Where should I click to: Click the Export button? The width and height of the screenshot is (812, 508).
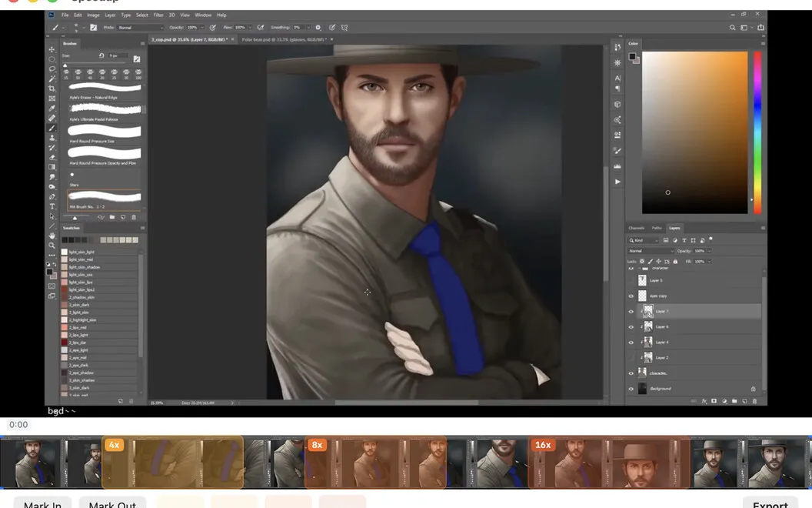pyautogui.click(x=770, y=504)
